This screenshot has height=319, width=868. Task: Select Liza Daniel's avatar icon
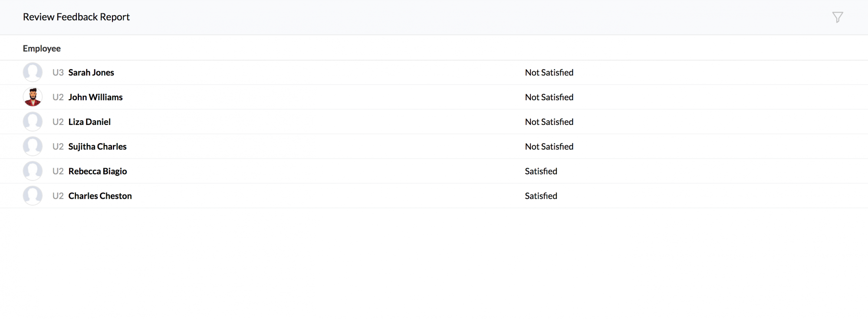click(x=33, y=122)
